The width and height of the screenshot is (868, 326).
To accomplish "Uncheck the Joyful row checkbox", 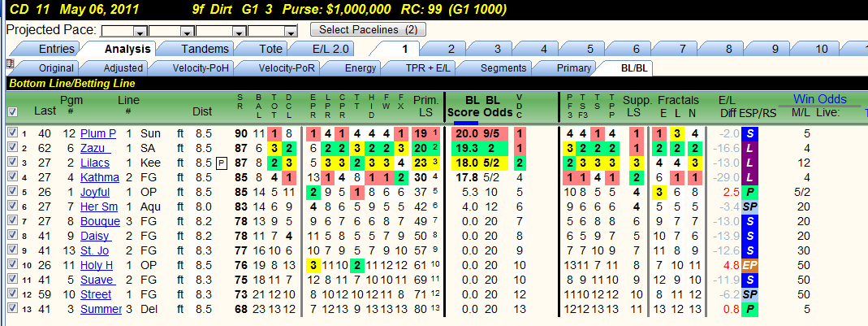I will click(13, 193).
